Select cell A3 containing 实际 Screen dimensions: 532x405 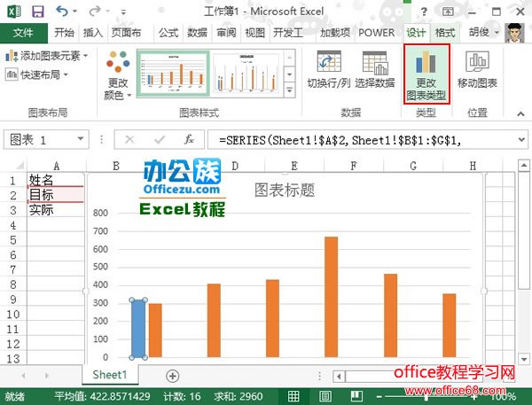click(56, 210)
